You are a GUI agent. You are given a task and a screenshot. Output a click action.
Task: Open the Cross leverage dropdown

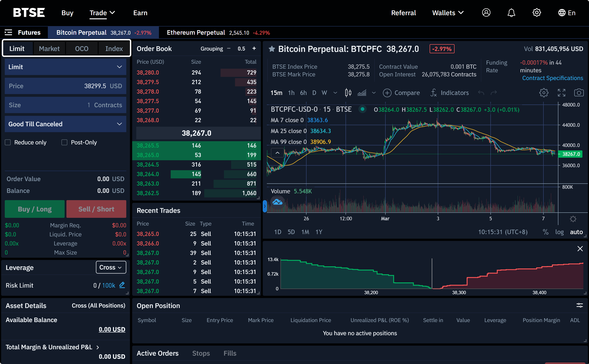111,267
